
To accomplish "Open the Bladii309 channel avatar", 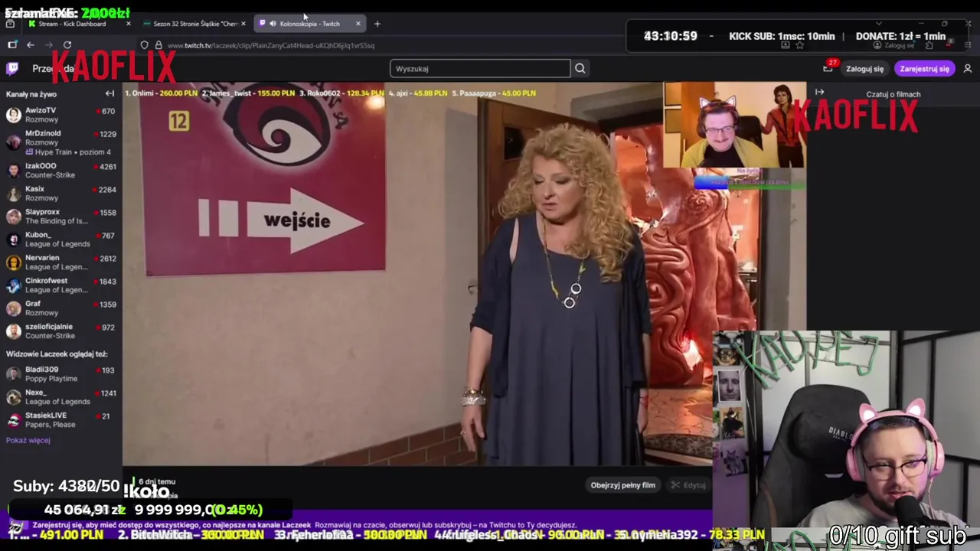I will (13, 374).
